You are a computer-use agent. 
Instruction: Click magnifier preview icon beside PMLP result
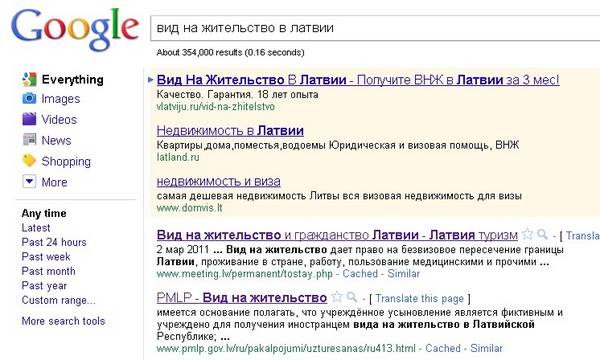coord(351,296)
